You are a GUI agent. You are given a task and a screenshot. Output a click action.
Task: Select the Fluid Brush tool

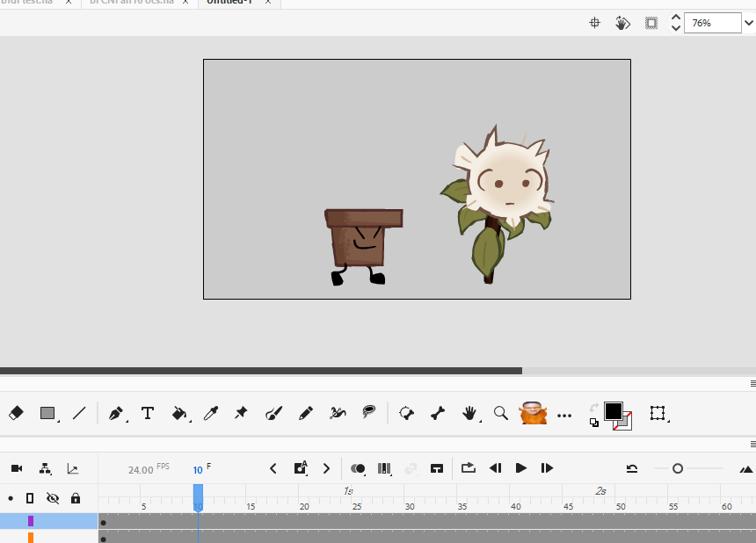pyautogui.click(x=274, y=413)
